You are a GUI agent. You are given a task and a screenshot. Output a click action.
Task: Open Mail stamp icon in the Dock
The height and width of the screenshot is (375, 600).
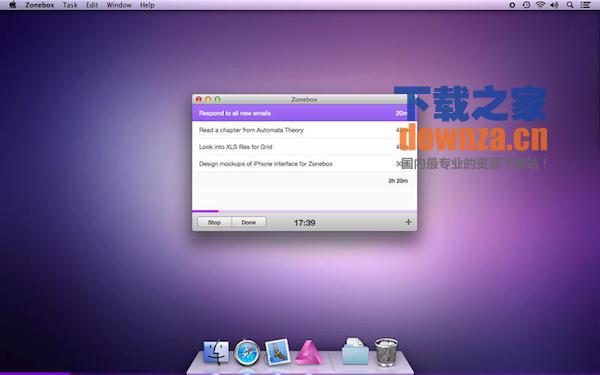tap(277, 351)
